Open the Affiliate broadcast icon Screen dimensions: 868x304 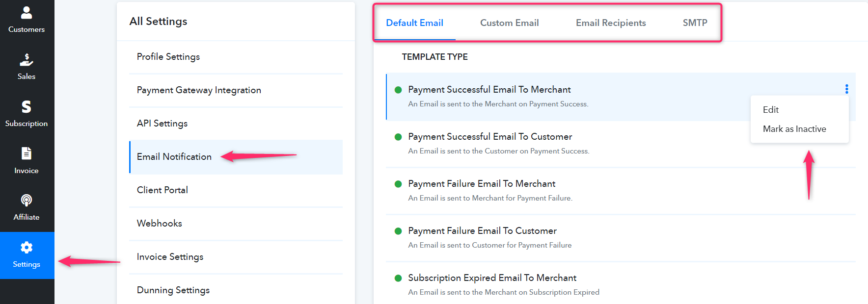27,200
